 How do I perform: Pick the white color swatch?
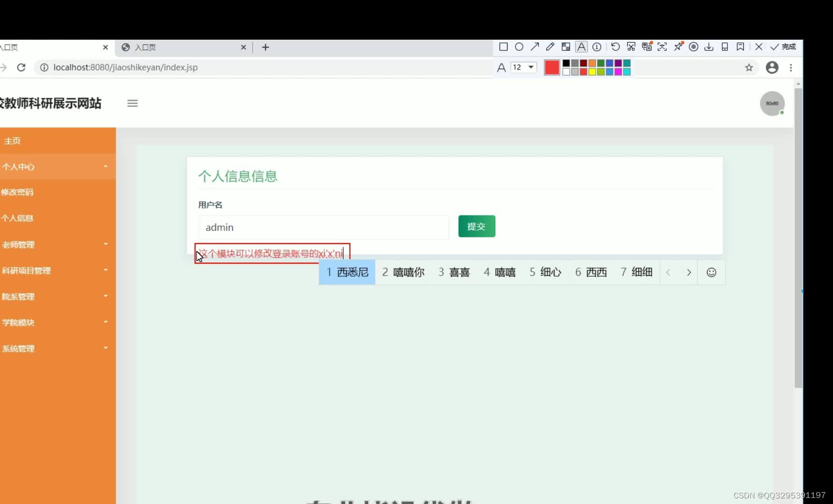[566, 72]
